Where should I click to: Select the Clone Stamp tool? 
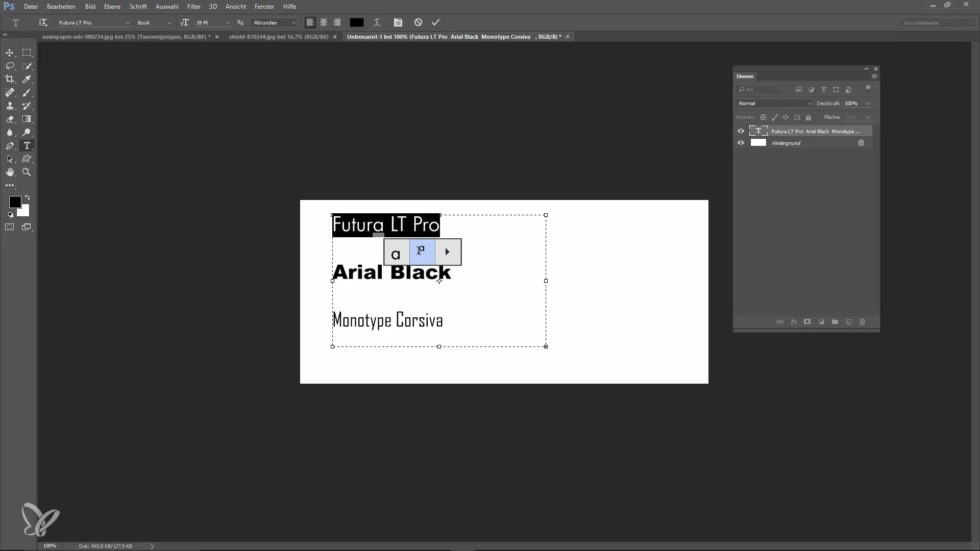[x=10, y=106]
